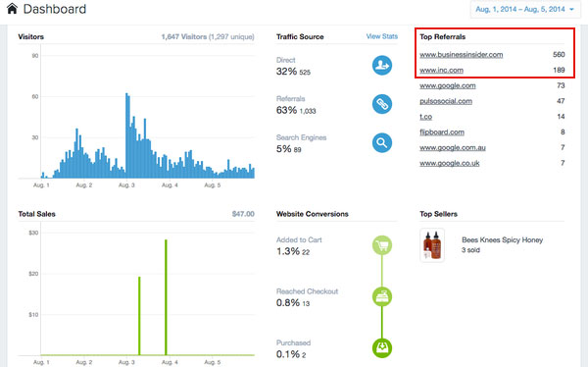Click the shorter green sales bar after Aug. 3
Viewport: 588px width, 367px height.
139,316
